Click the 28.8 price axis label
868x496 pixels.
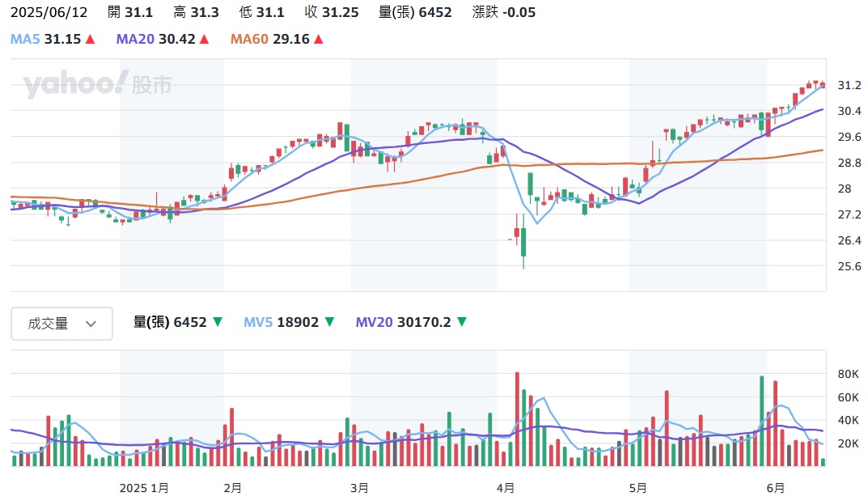point(849,163)
